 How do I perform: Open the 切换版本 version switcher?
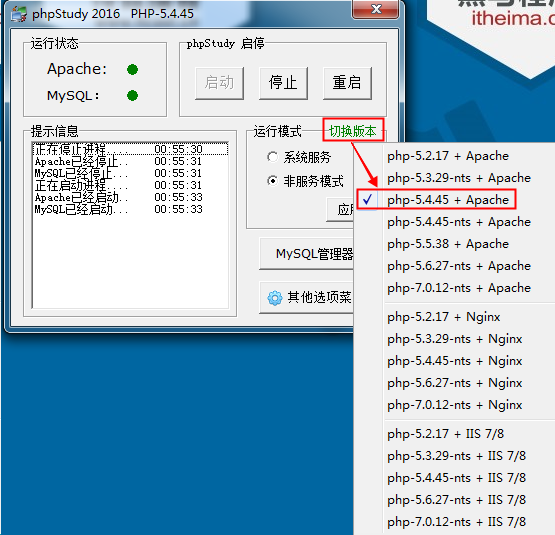(x=353, y=131)
